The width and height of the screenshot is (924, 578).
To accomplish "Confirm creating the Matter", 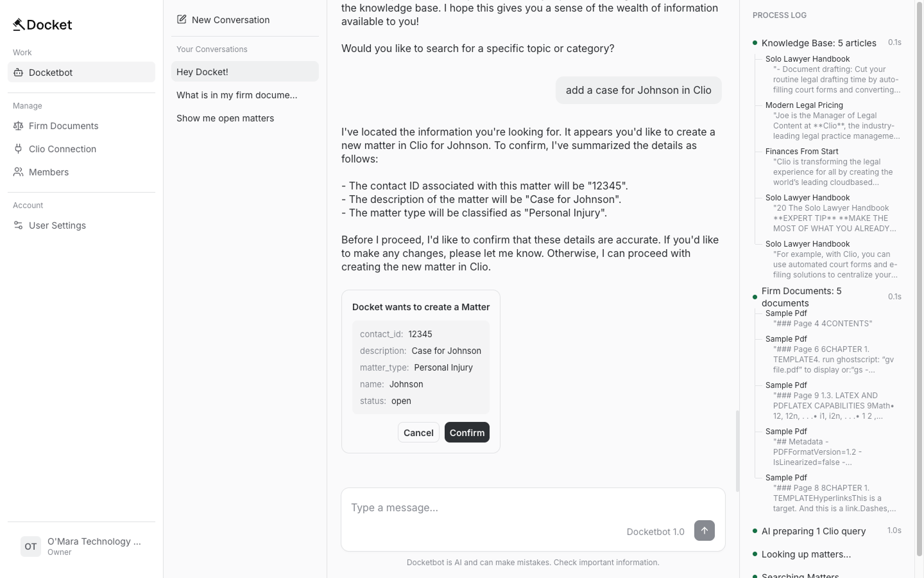I will 467,432.
